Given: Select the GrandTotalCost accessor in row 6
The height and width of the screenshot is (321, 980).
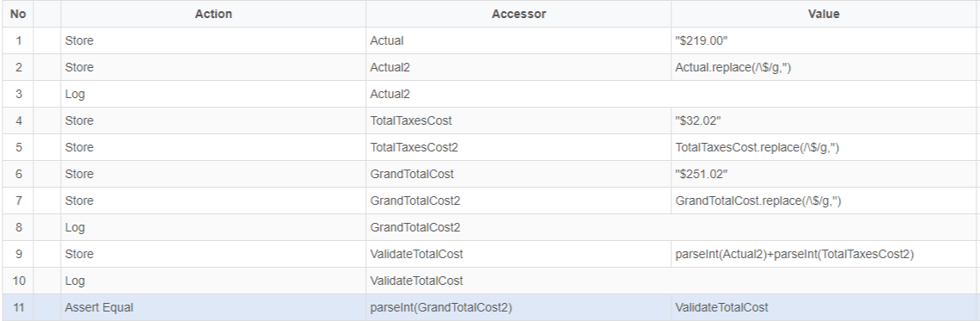Looking at the screenshot, I should pos(518,174).
